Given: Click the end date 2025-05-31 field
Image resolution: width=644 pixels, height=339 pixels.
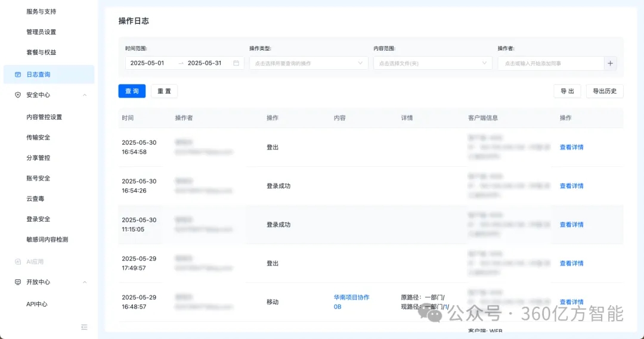Looking at the screenshot, I should pos(205,63).
